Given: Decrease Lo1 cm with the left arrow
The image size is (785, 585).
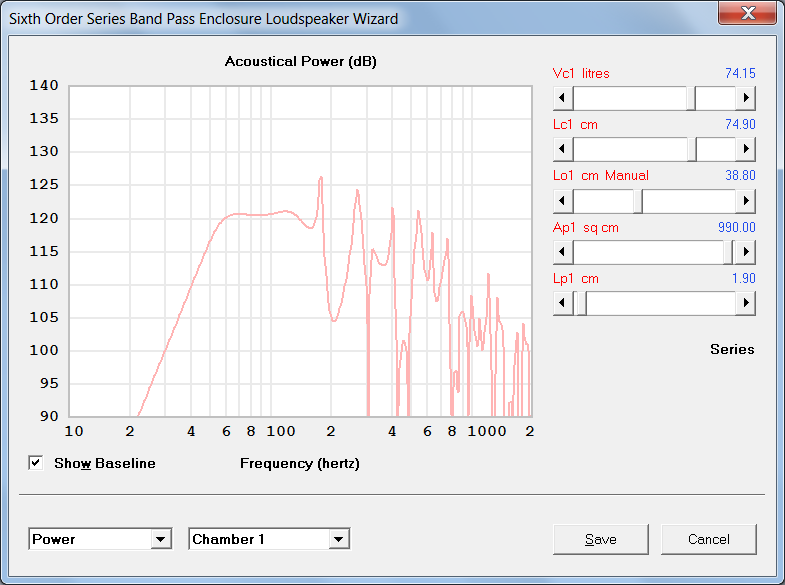Looking at the screenshot, I should pos(563,201).
